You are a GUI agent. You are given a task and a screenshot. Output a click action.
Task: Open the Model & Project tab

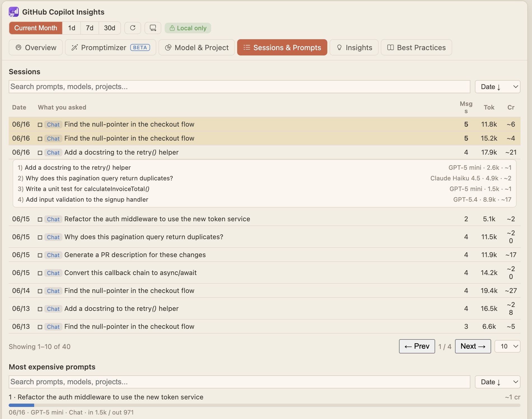point(197,47)
